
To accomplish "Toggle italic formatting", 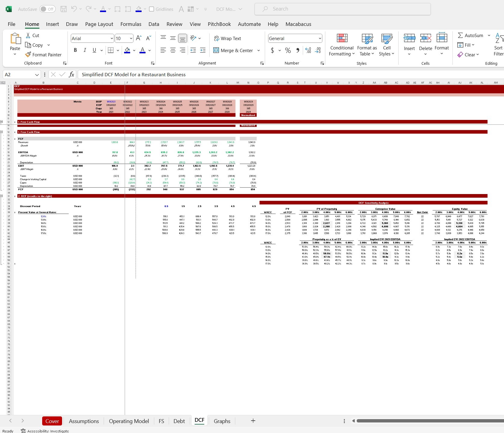I will (x=85, y=50).
